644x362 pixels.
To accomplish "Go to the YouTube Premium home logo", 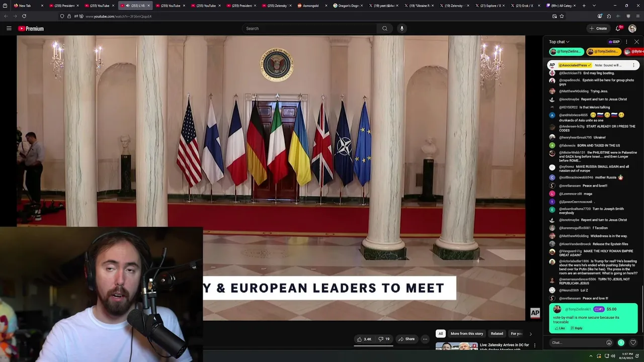I will coord(32,29).
